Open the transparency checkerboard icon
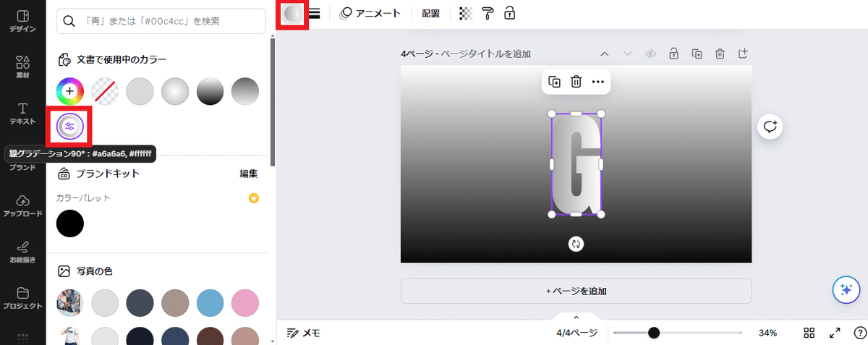The image size is (868, 345). point(466,13)
